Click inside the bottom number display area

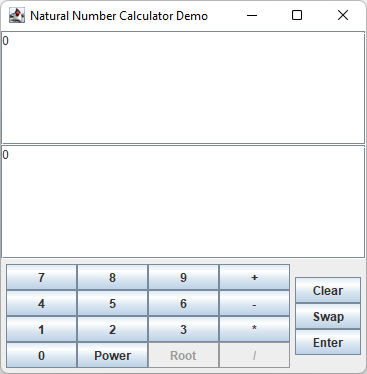point(183,202)
